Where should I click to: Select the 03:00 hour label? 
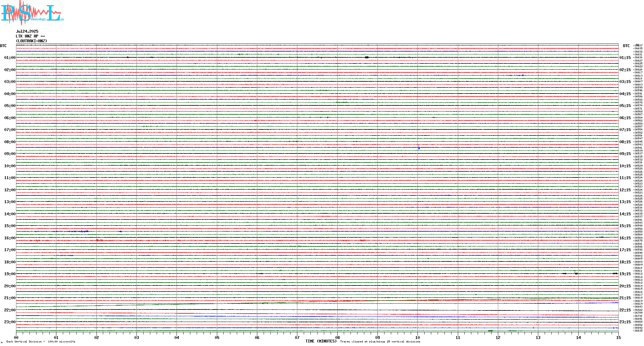pos(10,82)
